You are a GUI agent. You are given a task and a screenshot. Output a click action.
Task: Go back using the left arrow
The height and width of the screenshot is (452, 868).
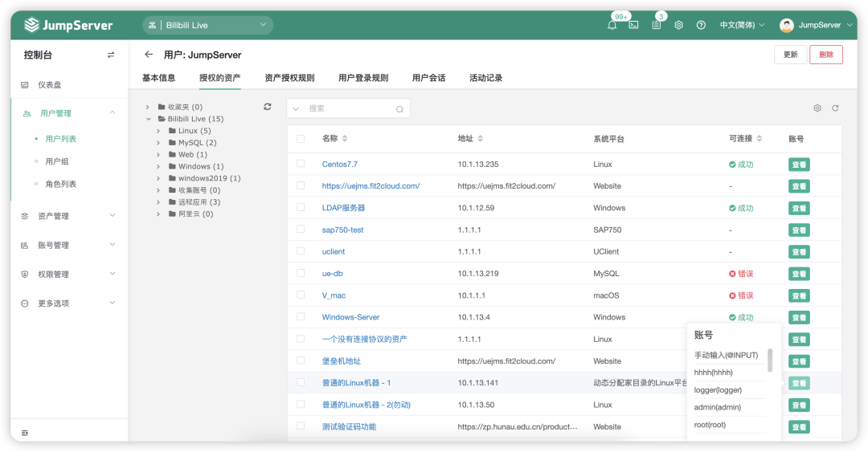click(x=149, y=55)
